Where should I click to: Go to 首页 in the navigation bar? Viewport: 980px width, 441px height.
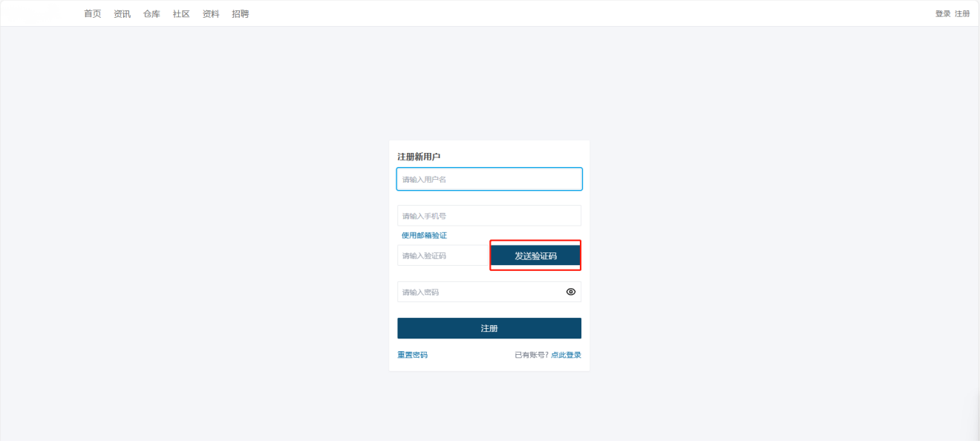click(x=92, y=13)
